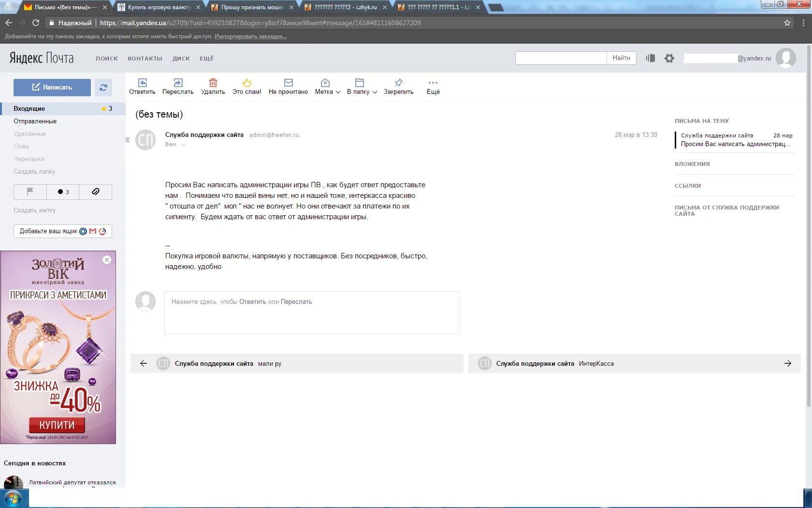
Task: Click Создать метку link
Action: (x=34, y=210)
